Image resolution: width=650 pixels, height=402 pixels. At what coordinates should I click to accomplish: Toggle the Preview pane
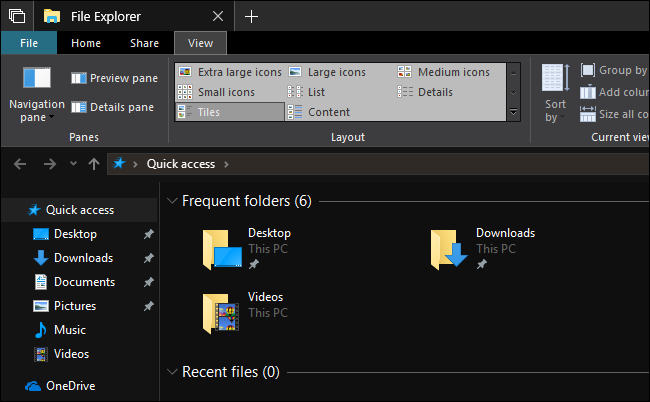[x=114, y=78]
